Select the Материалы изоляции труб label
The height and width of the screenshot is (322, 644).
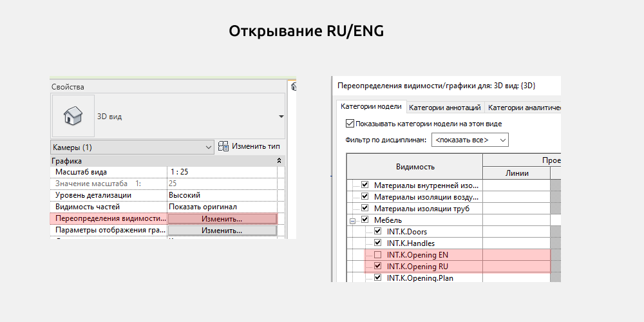(421, 209)
